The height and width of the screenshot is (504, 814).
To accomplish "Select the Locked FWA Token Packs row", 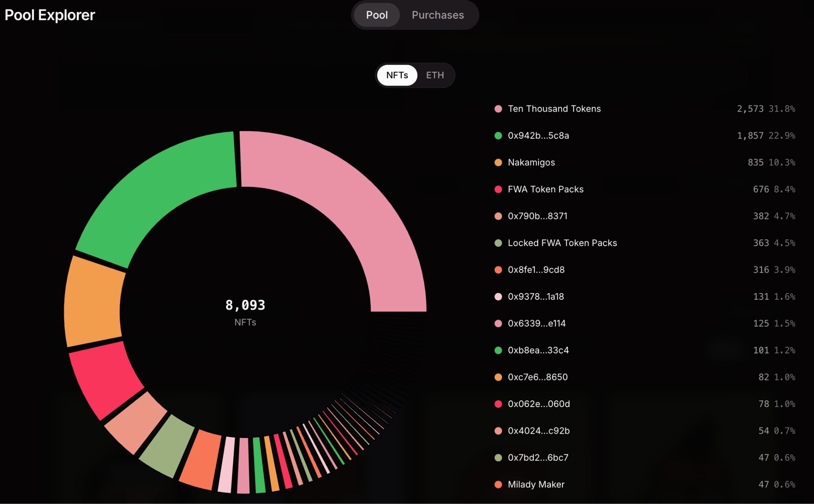I will coord(645,243).
